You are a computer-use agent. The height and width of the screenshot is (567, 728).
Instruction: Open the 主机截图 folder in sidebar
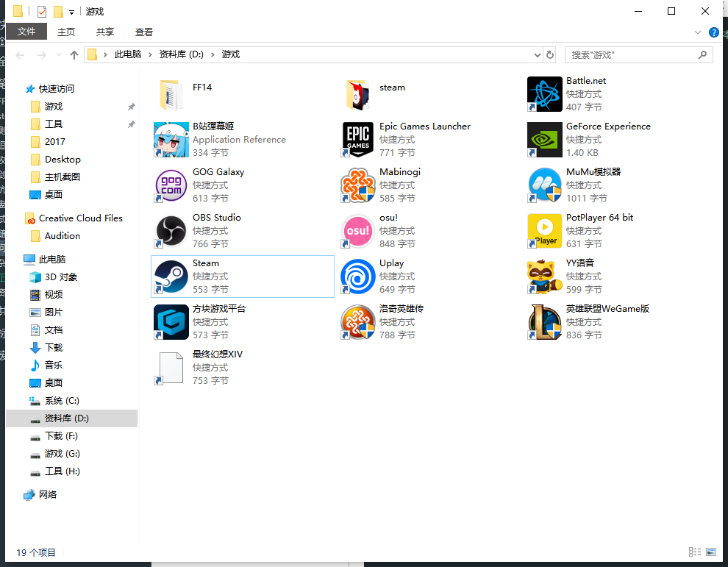point(63,177)
